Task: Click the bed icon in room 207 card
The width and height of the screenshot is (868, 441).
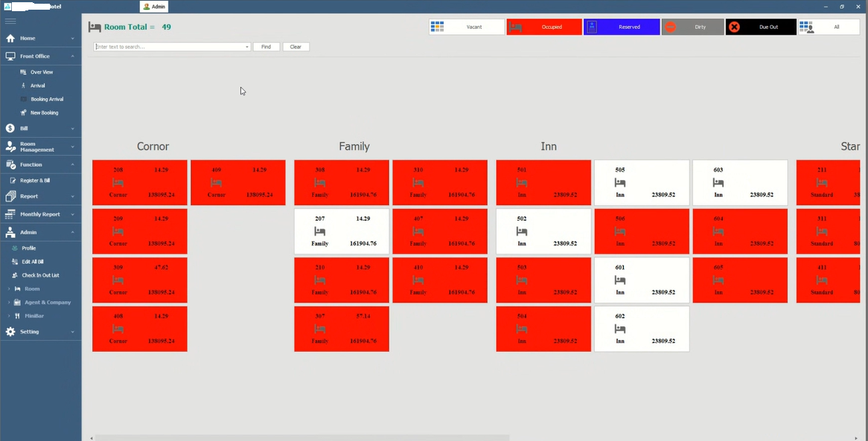Action: (319, 231)
